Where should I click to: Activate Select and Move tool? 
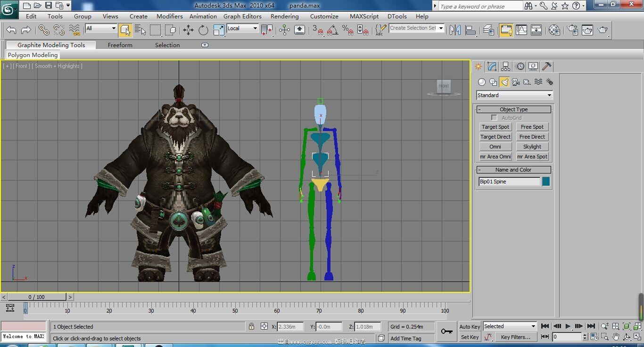click(189, 30)
